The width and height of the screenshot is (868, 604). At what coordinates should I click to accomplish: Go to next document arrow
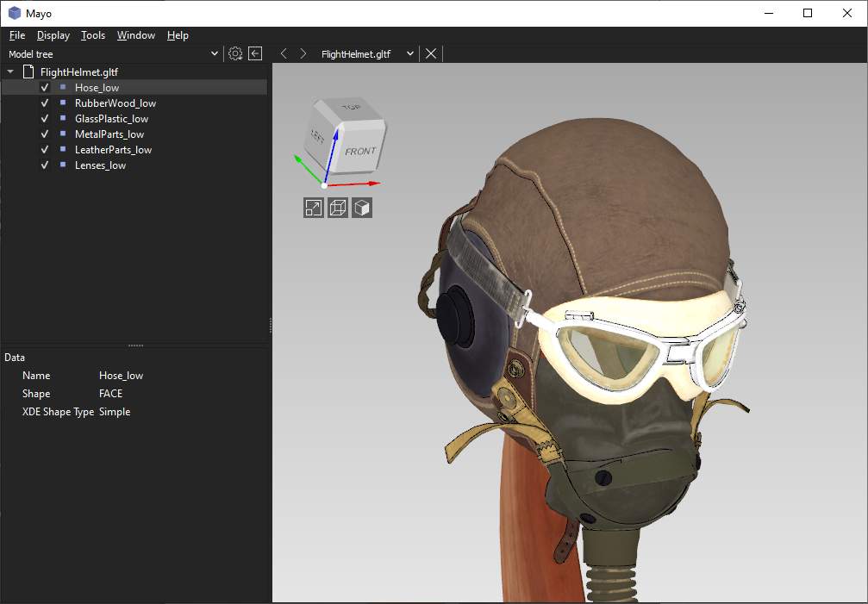pos(303,53)
